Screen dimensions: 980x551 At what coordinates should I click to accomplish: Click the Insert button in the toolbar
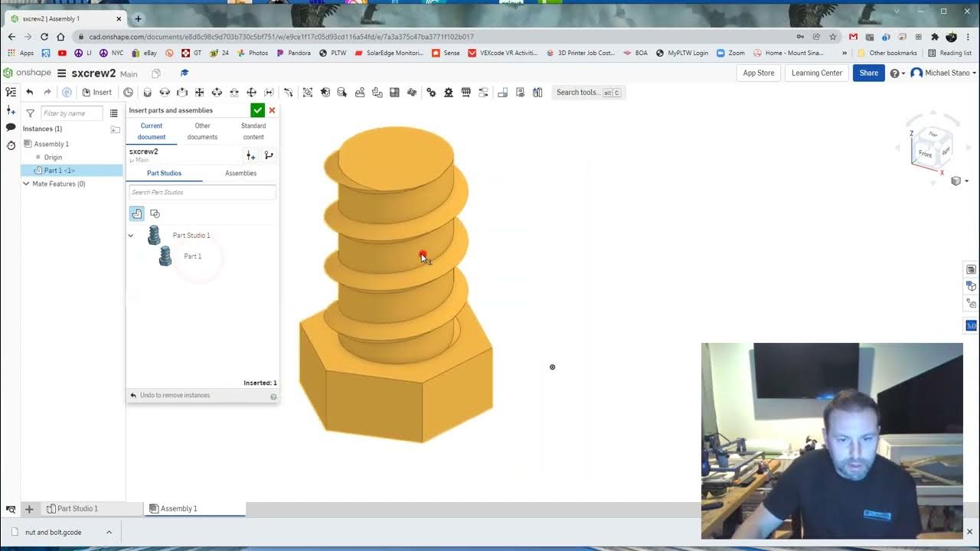tap(96, 92)
